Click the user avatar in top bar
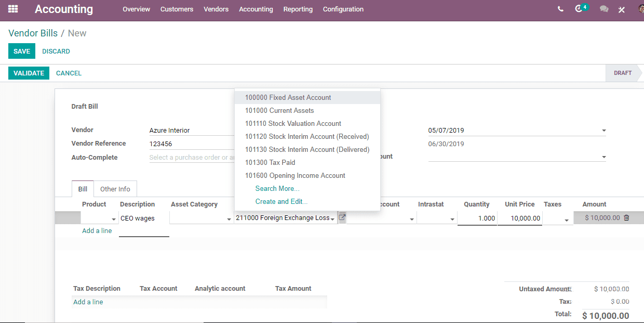Image resolution: width=644 pixels, height=323 pixels. (x=641, y=9)
